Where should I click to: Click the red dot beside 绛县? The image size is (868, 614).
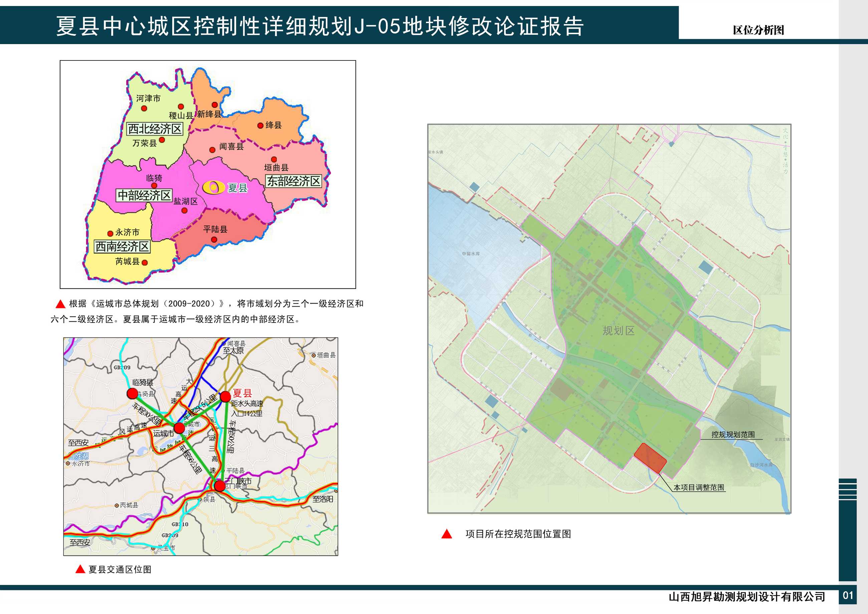pos(260,126)
